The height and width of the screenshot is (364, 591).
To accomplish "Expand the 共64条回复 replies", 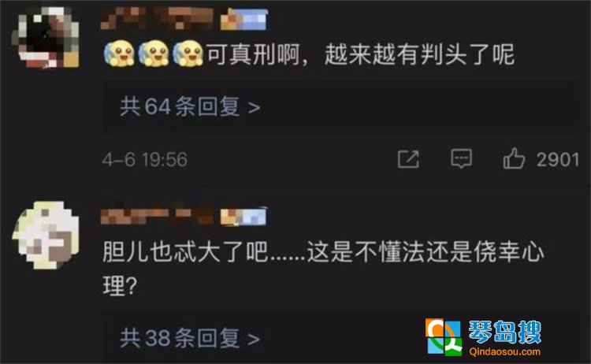I will (x=190, y=106).
